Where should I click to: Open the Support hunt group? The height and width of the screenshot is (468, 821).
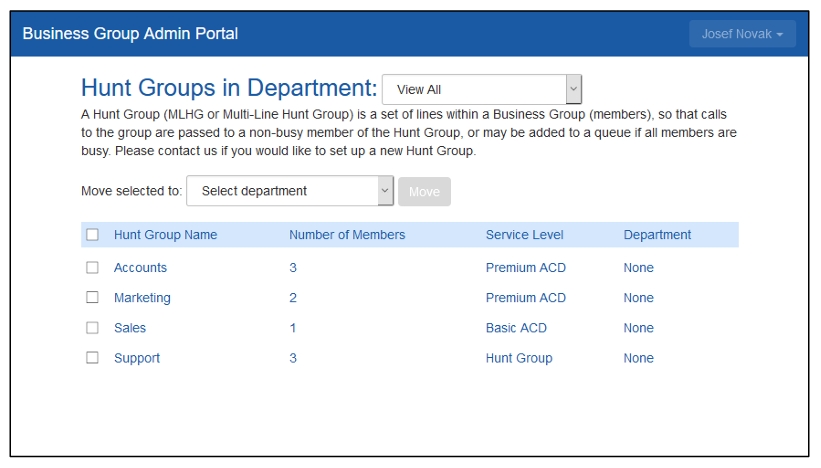tap(137, 358)
